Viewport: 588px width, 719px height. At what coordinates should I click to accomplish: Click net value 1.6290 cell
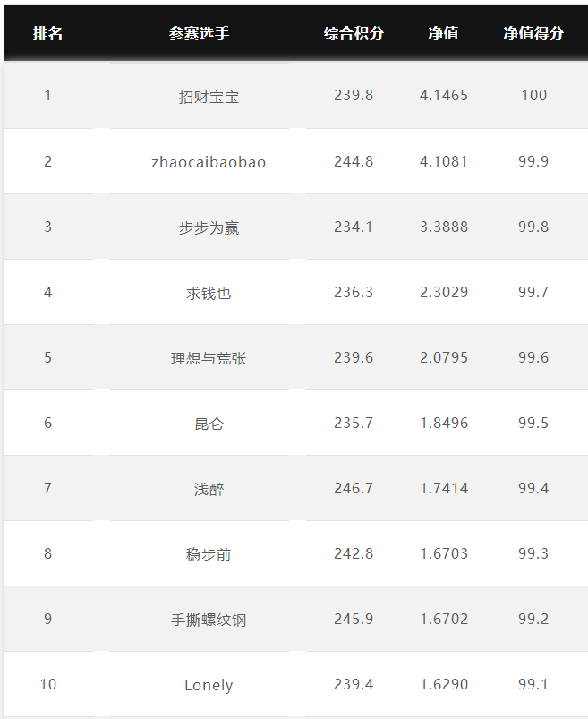(444, 684)
